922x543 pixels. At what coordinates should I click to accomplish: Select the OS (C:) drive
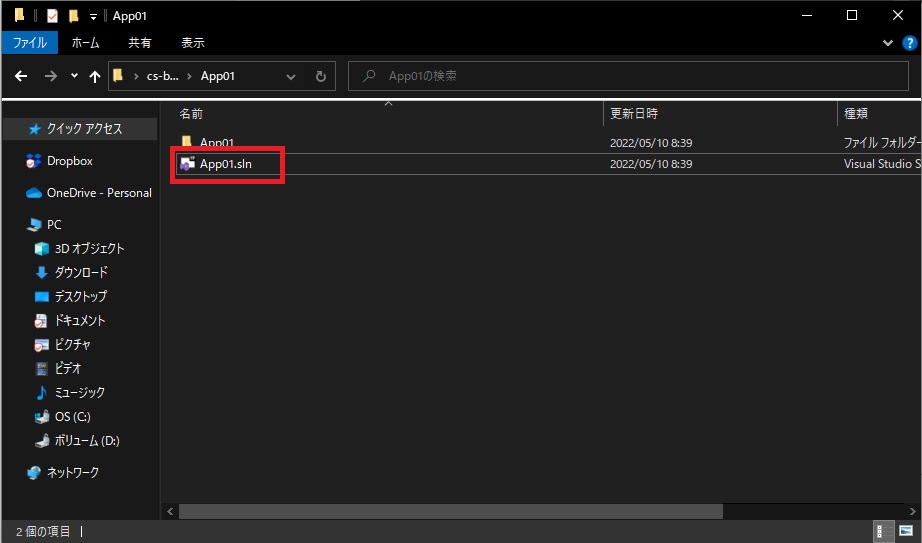pyautogui.click(x=72, y=417)
